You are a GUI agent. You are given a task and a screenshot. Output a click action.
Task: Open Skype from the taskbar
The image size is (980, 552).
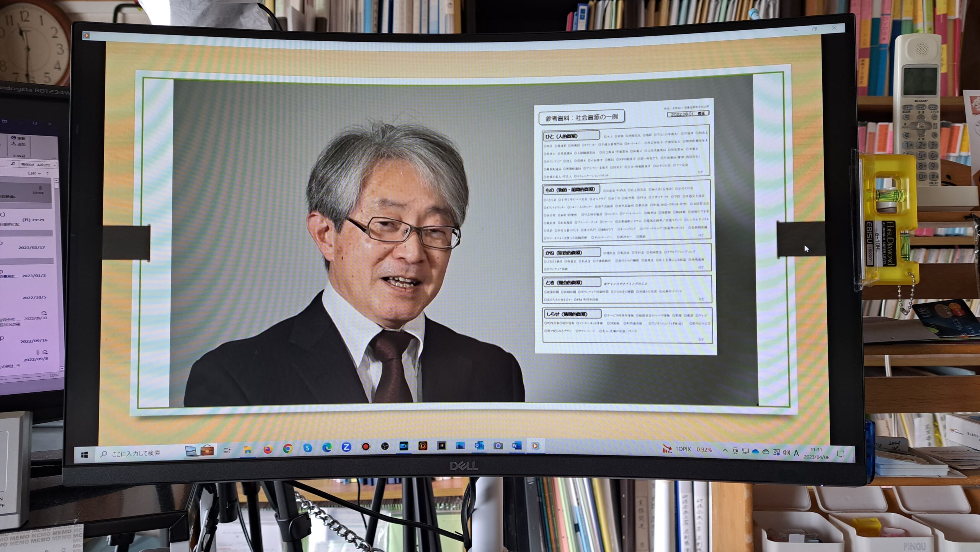pos(307,448)
